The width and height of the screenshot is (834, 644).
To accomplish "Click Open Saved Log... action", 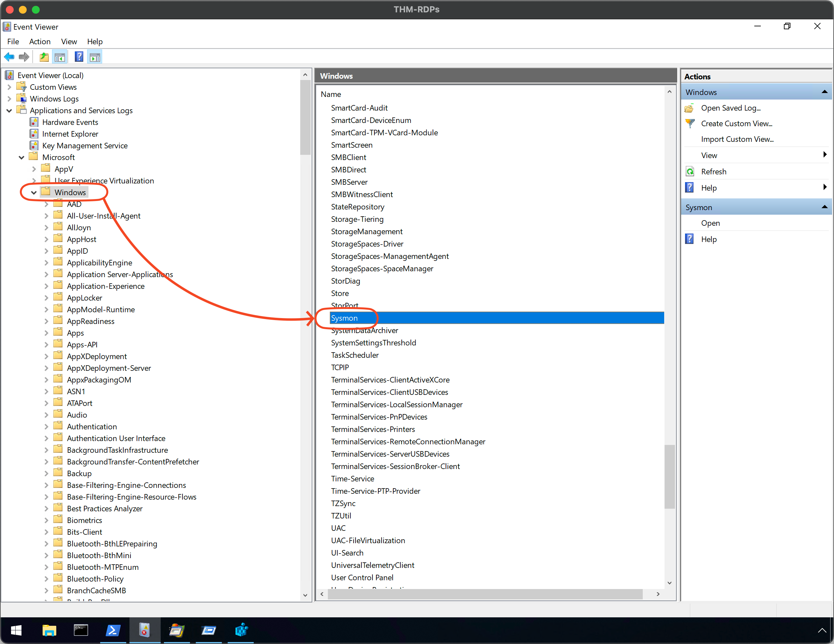I will coord(731,108).
